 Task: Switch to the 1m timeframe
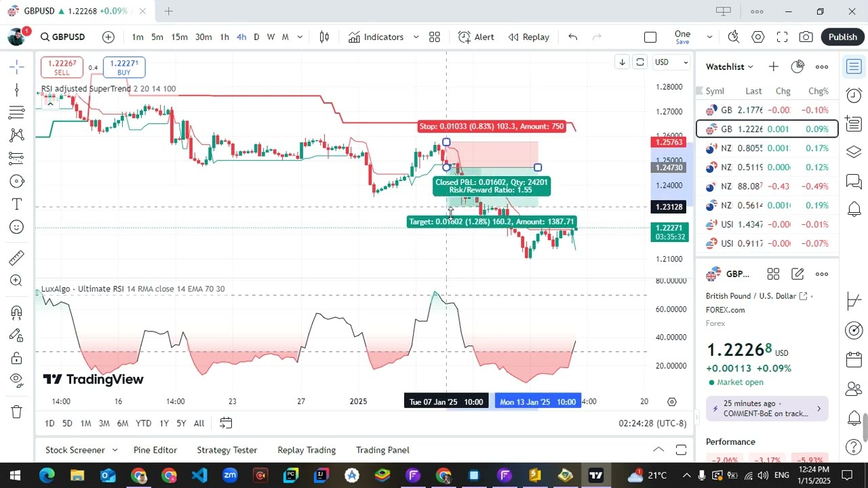[138, 37]
